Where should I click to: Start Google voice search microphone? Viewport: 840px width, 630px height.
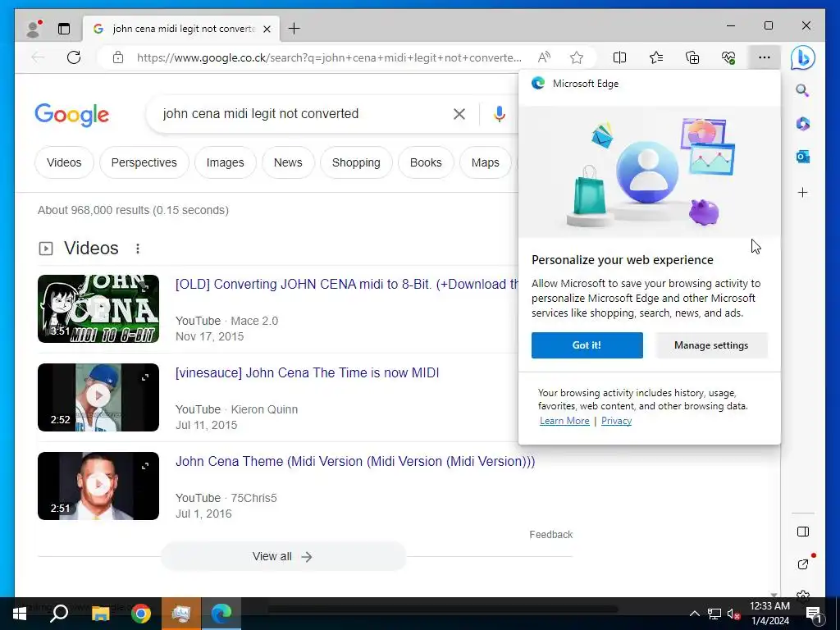pos(500,113)
